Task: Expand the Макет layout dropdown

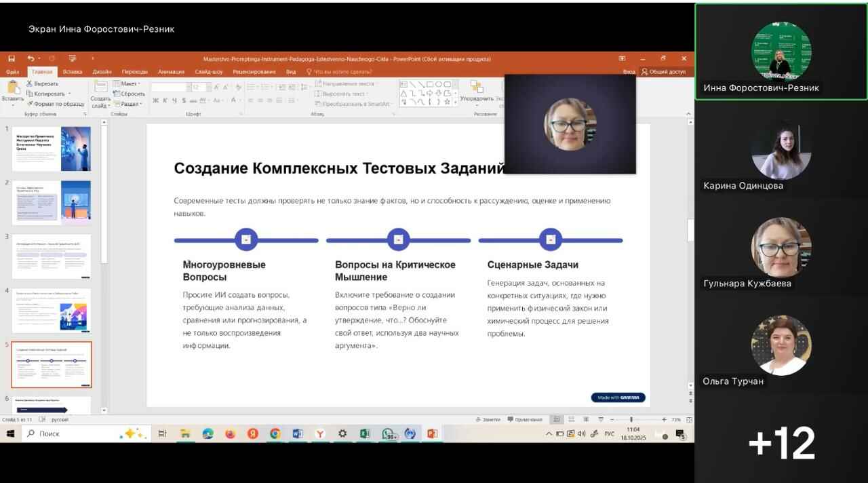Action: tap(127, 83)
